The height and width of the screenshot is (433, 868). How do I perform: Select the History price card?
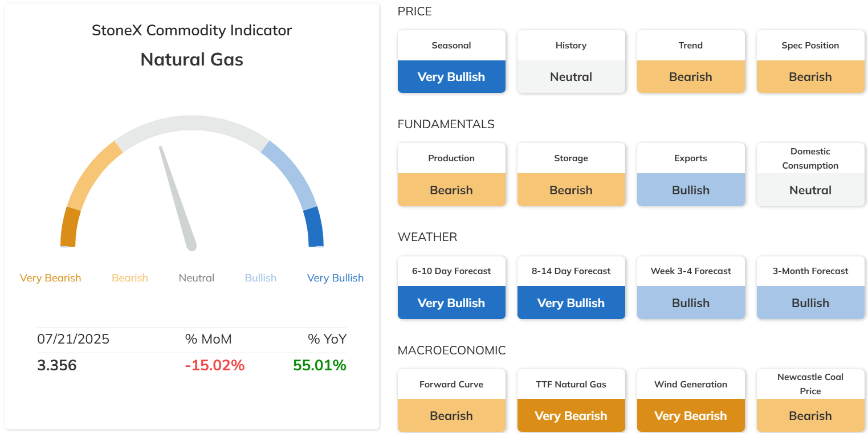click(571, 62)
